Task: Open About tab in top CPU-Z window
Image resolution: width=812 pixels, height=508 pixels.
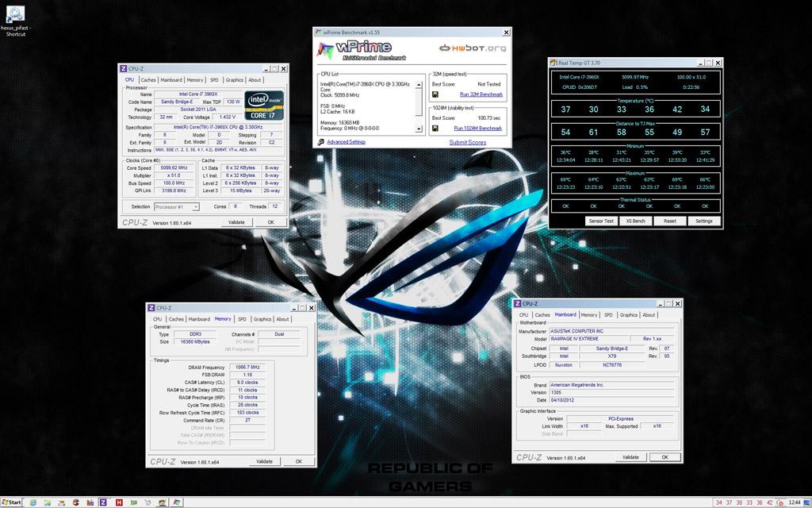Action: click(x=255, y=80)
